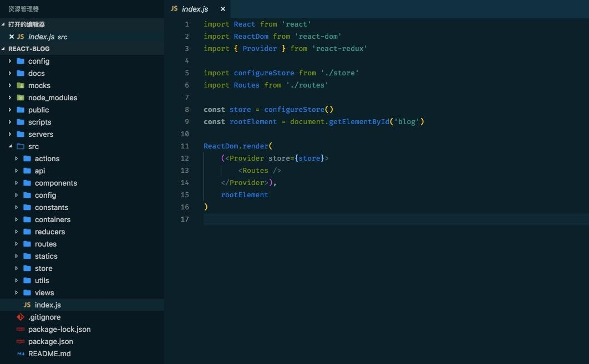This screenshot has height=364, width=589.
Task: Place cursor on empty line 17
Action: click(x=396, y=219)
